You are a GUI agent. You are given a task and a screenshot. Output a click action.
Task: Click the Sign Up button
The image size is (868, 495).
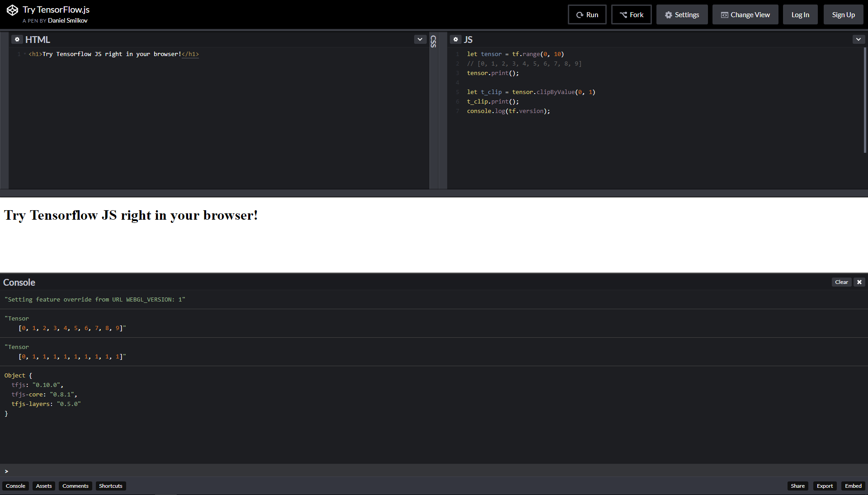point(843,15)
